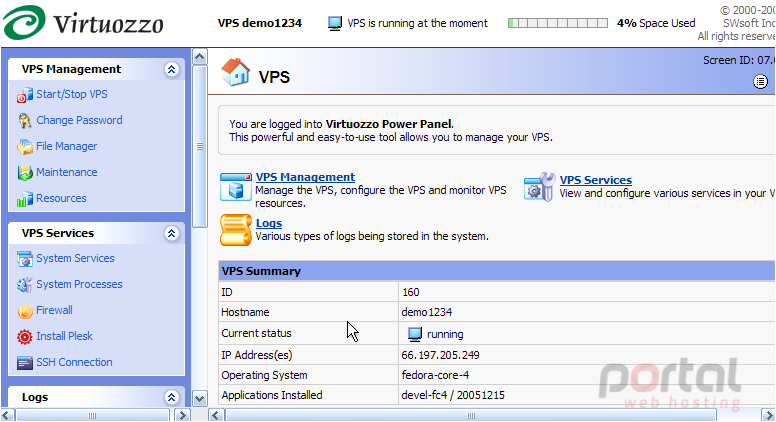Click the Resources bar chart icon
The height and width of the screenshot is (422, 776).
(x=25, y=198)
